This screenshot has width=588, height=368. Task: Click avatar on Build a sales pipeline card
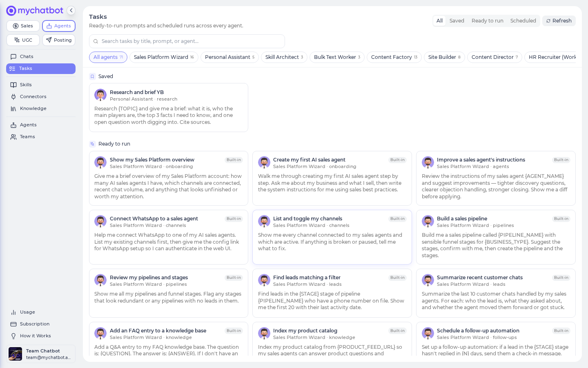point(428,221)
